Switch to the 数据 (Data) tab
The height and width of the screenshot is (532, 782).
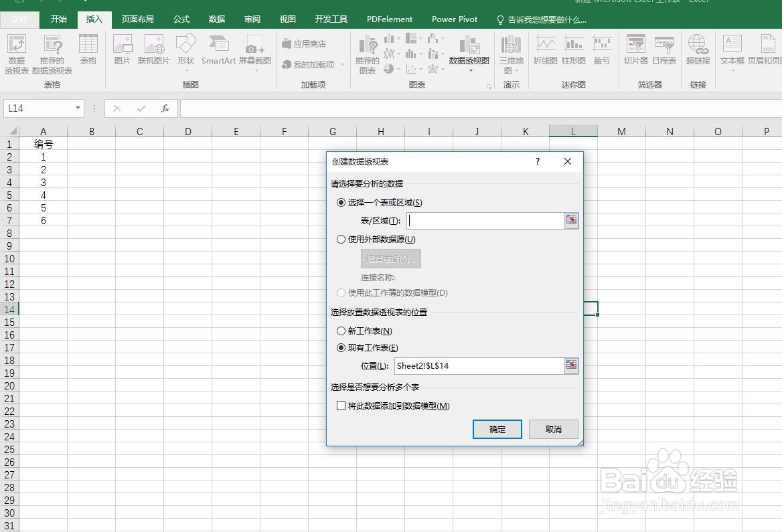pyautogui.click(x=217, y=19)
